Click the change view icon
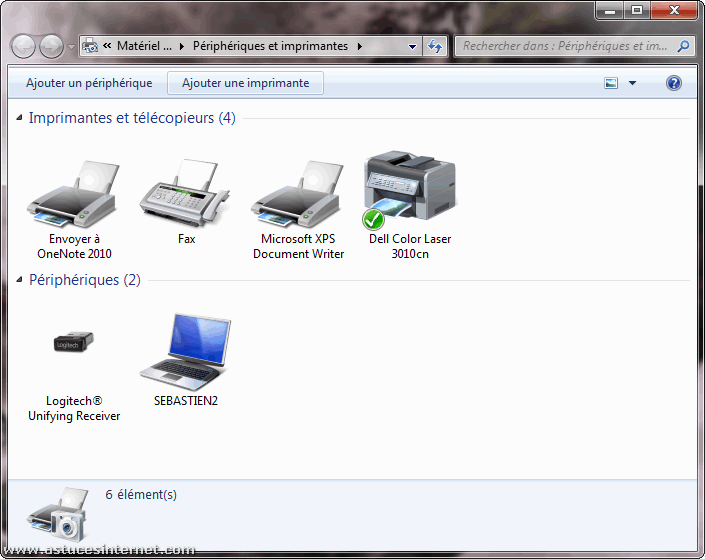This screenshot has width=705, height=559. point(611,83)
